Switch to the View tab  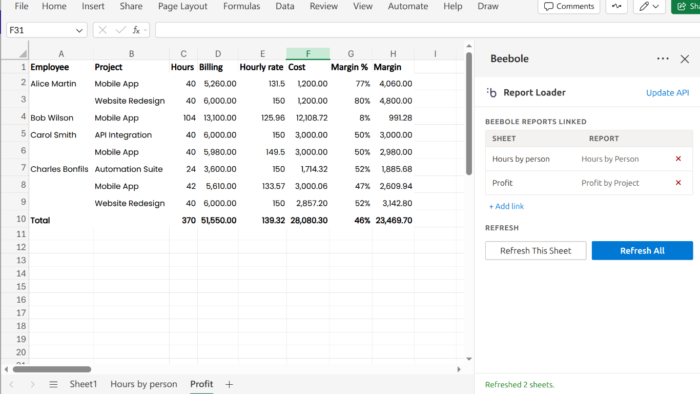(362, 6)
